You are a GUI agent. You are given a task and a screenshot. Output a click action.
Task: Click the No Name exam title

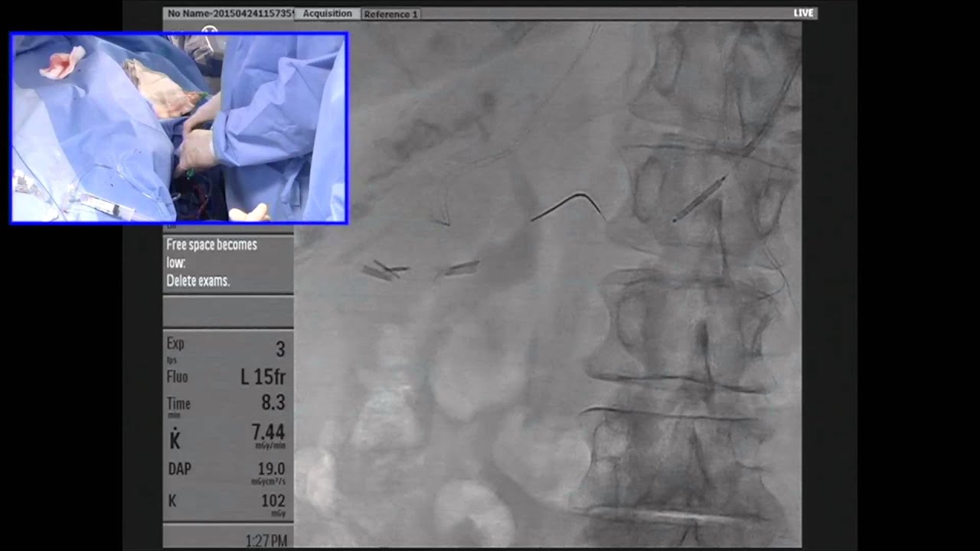point(230,14)
